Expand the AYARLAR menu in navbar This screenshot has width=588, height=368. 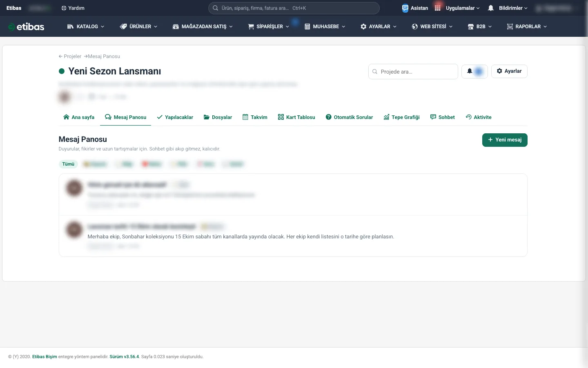(378, 27)
